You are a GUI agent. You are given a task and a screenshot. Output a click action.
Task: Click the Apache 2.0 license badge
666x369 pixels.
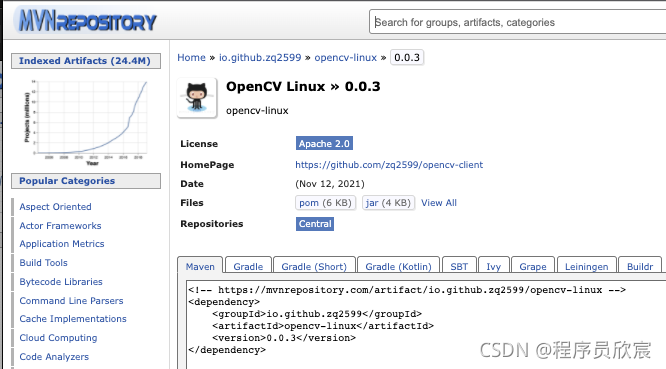click(x=324, y=144)
